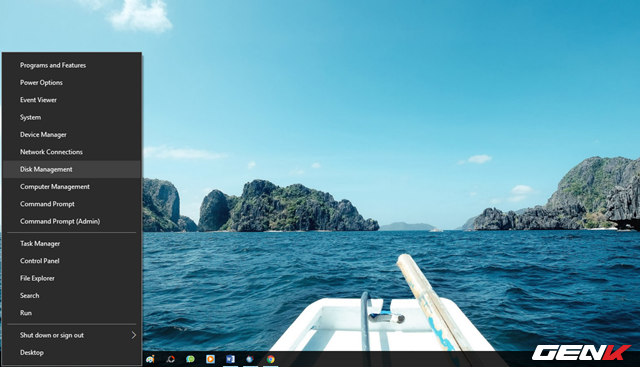Viewport: 640px width, 367px height.
Task: Switch to Microsoft Word on taskbar
Action: click(x=230, y=359)
